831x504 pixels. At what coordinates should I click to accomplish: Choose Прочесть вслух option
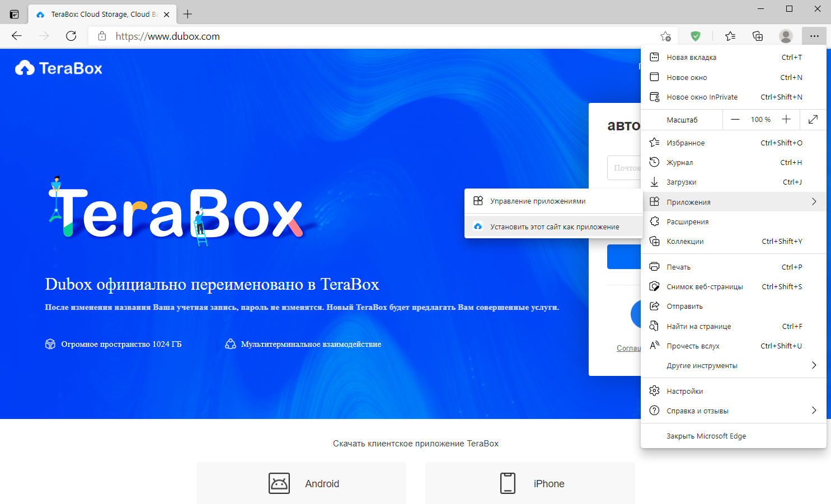734,346
